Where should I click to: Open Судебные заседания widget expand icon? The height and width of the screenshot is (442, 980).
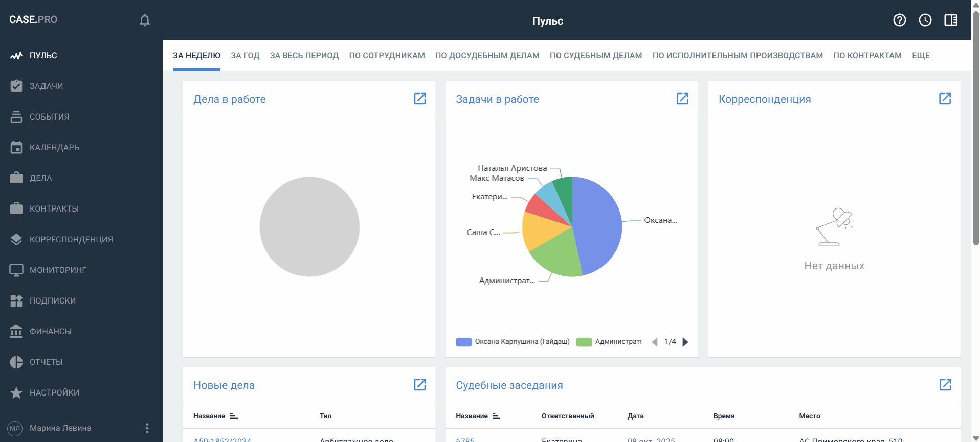click(x=945, y=385)
